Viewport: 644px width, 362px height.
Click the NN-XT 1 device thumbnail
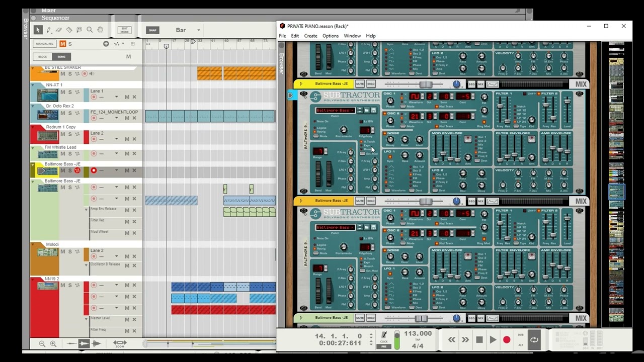[48, 95]
